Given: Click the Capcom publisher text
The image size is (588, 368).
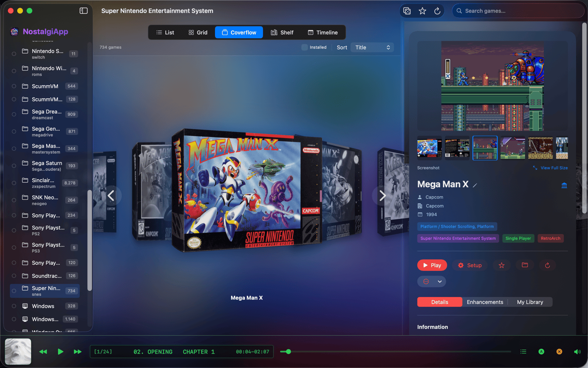Looking at the screenshot, I should pos(434,206).
